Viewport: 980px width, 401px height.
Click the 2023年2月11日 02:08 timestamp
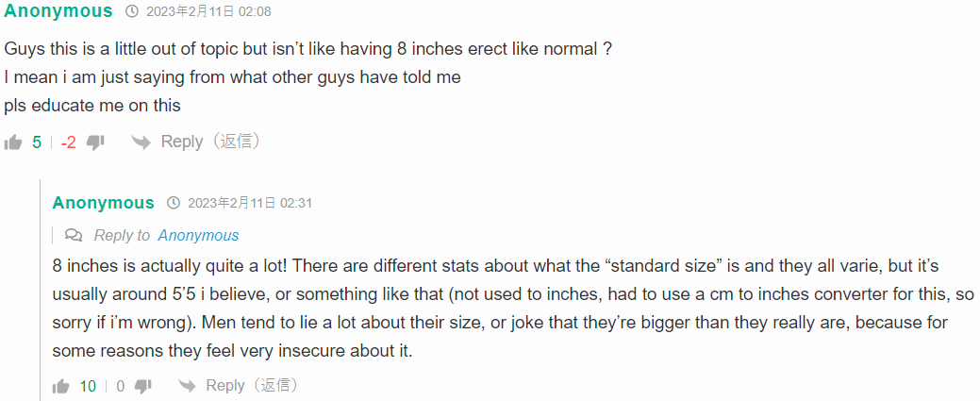pyautogui.click(x=208, y=11)
